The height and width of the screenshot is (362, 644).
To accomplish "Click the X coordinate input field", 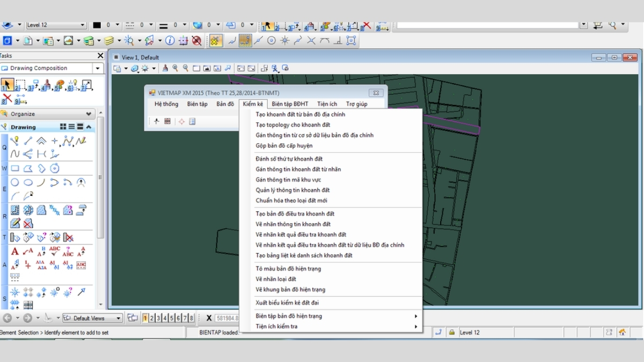I will pyautogui.click(x=227, y=318).
